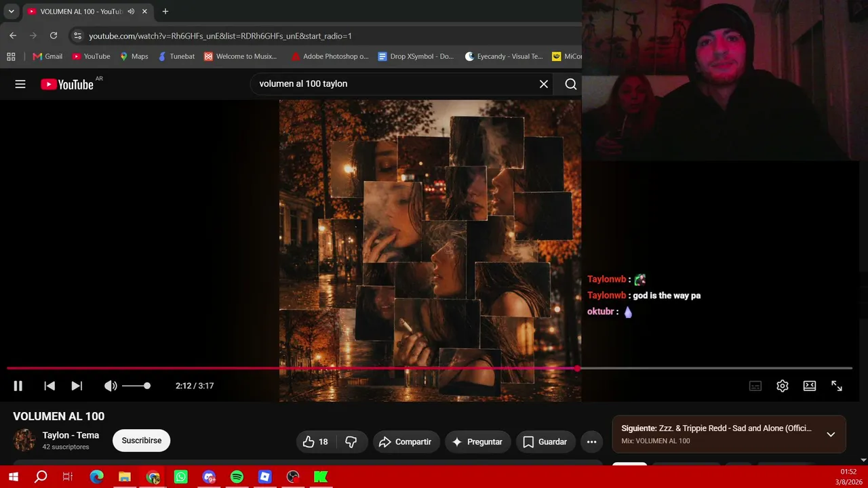868x488 pixels.
Task: Open File Explorer from the taskbar
Action: point(125,477)
